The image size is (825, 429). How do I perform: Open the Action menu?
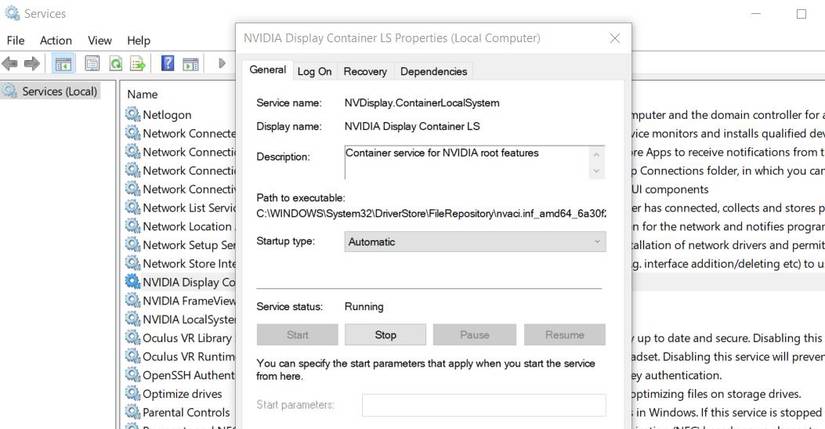pyautogui.click(x=56, y=40)
